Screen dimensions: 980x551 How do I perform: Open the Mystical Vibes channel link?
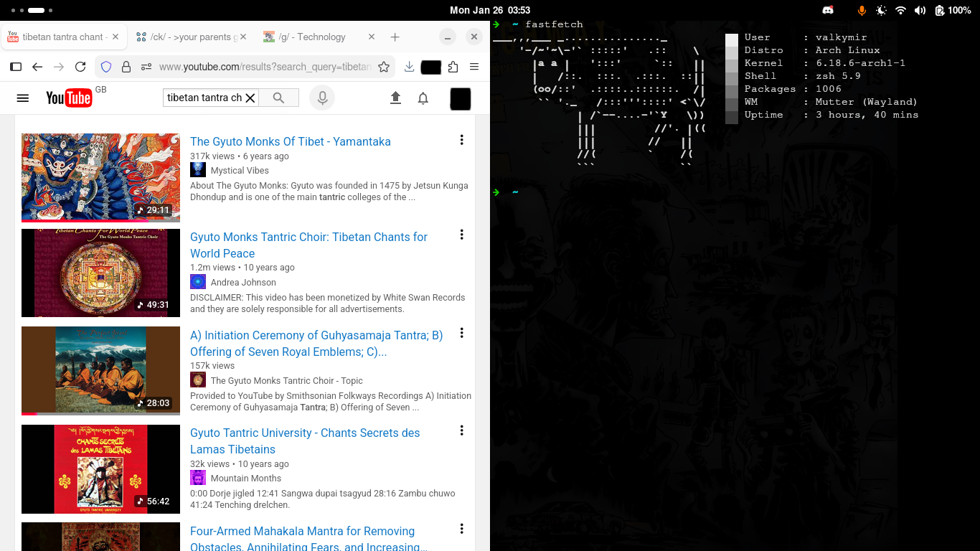pyautogui.click(x=240, y=171)
